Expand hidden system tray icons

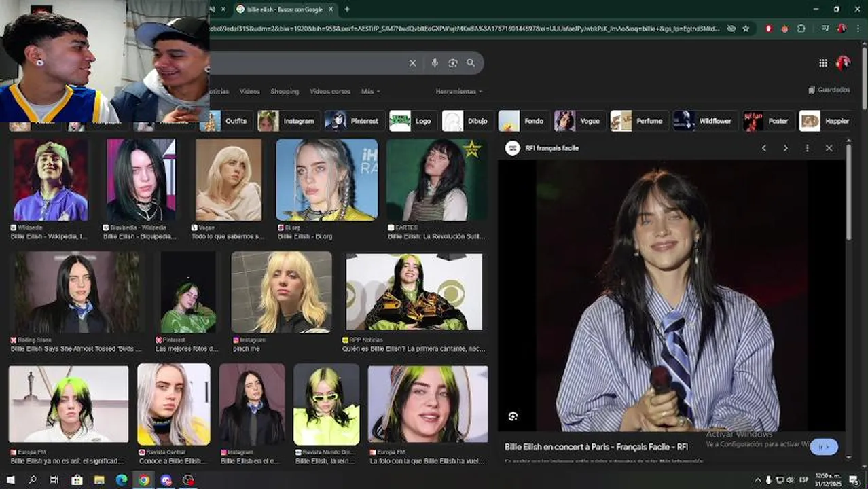[x=758, y=480]
